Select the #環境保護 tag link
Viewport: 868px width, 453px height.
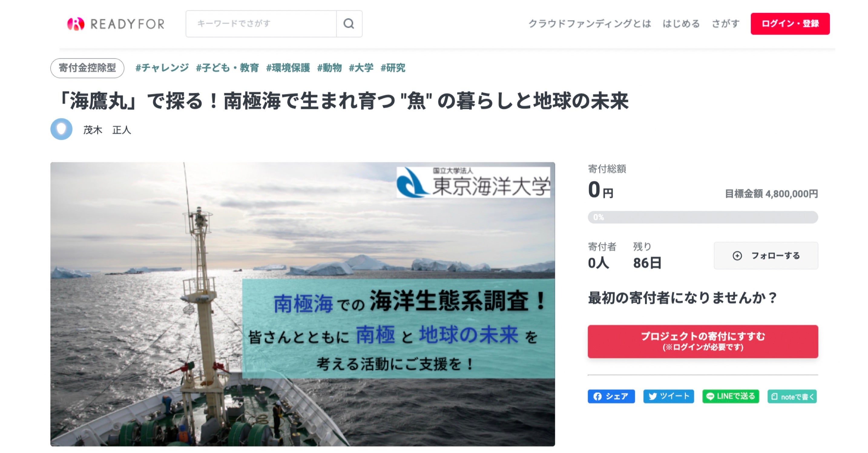click(x=288, y=68)
